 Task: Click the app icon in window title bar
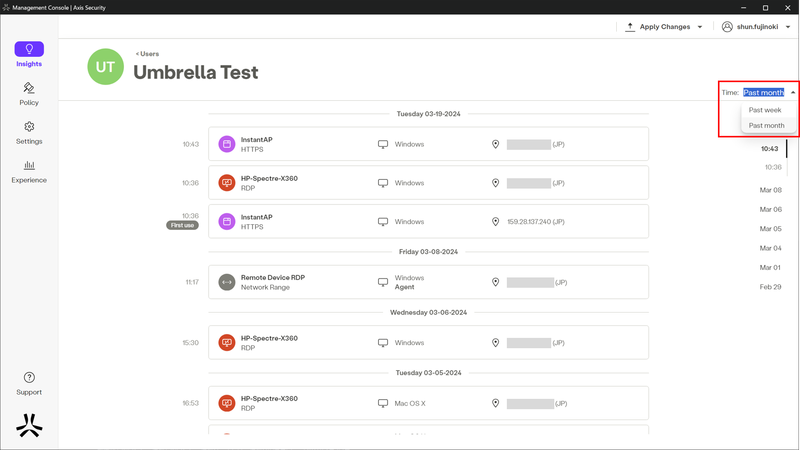(6, 7)
